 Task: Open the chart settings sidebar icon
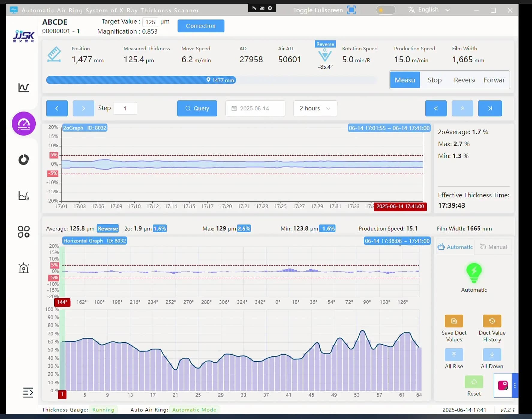(24, 196)
